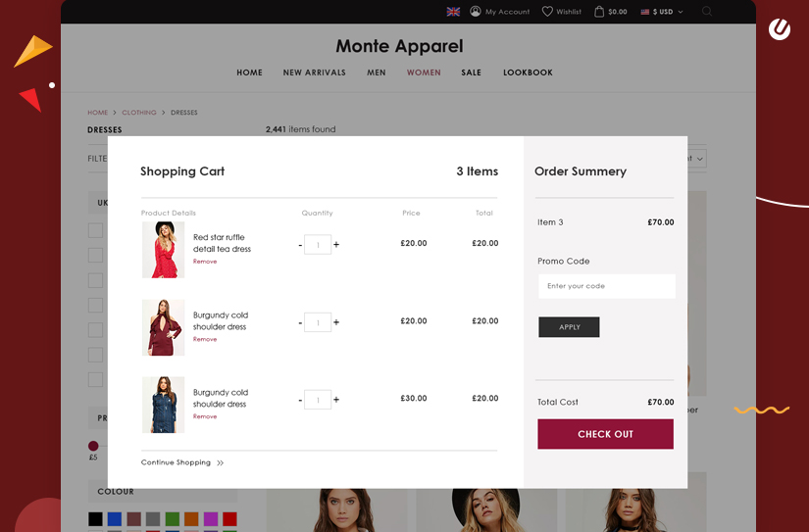
Task: Open My Account user icon
Action: 476,12
